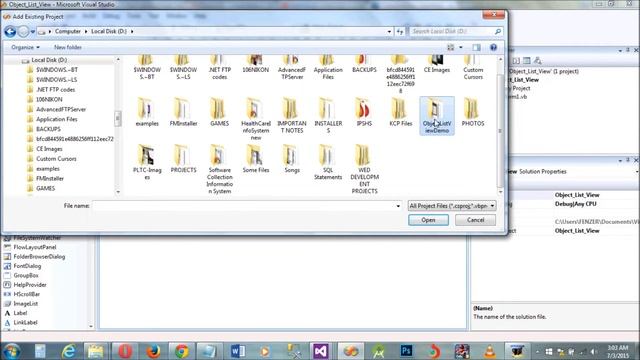
Task: Select the Songs folder
Action: [x=291, y=159]
